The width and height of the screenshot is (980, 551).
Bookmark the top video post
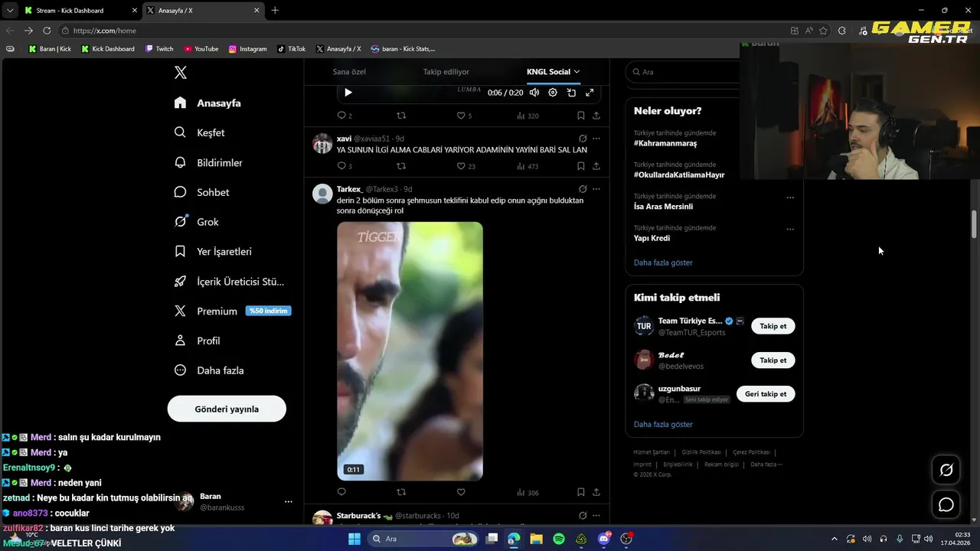(x=580, y=116)
